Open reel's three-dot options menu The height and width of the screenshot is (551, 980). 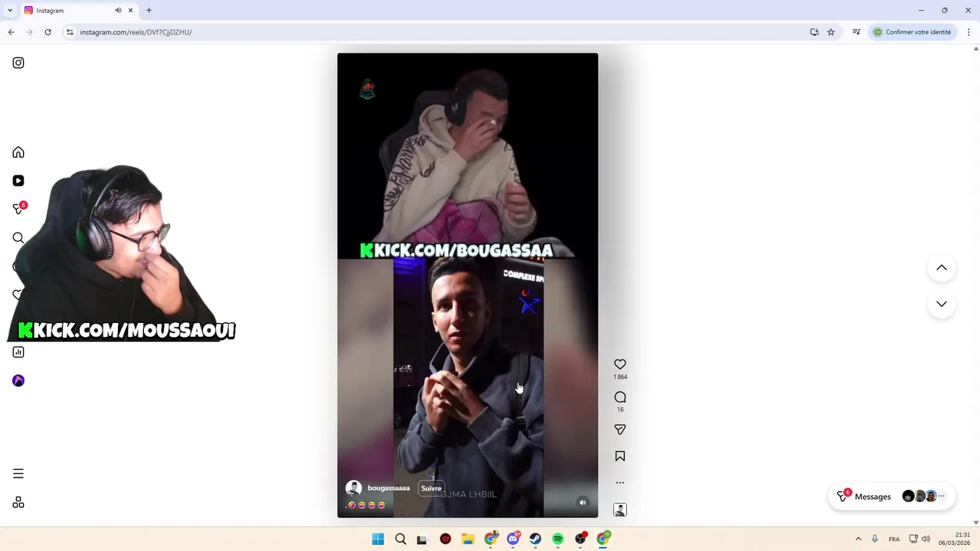point(620,483)
